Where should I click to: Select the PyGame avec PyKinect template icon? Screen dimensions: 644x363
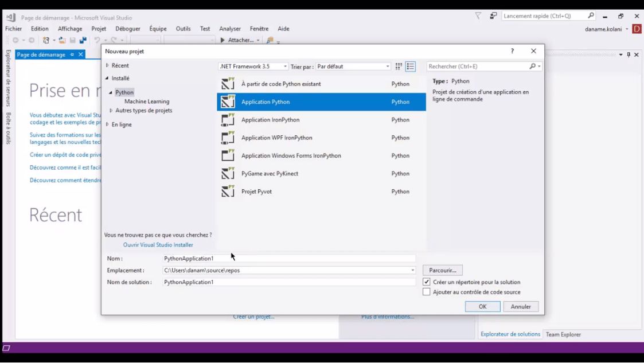[228, 173]
